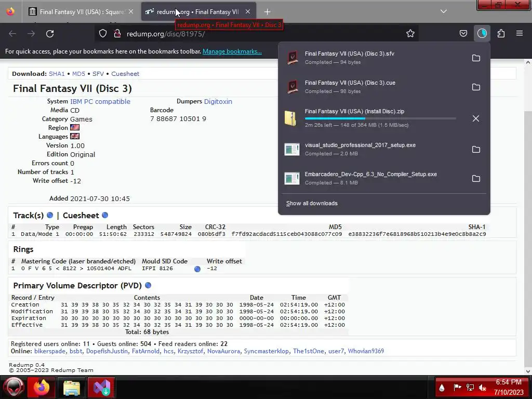Image resolution: width=532 pixels, height=399 pixels.
Task: Open user FatArnold profile
Action: click(x=145, y=351)
